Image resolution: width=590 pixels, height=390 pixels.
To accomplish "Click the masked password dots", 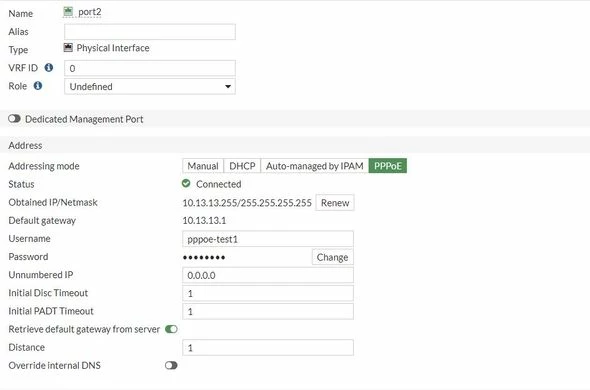I will pyautogui.click(x=204, y=257).
